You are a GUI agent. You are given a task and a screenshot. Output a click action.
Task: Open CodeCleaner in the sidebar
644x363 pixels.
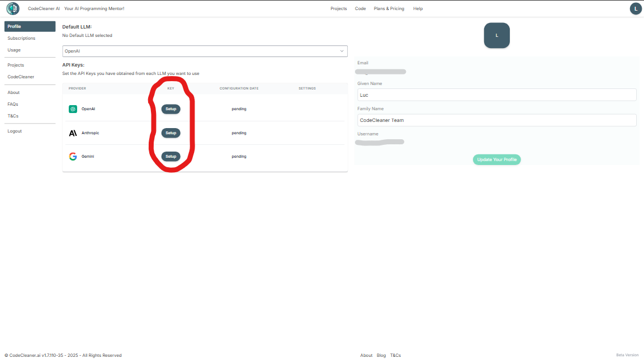(x=21, y=77)
